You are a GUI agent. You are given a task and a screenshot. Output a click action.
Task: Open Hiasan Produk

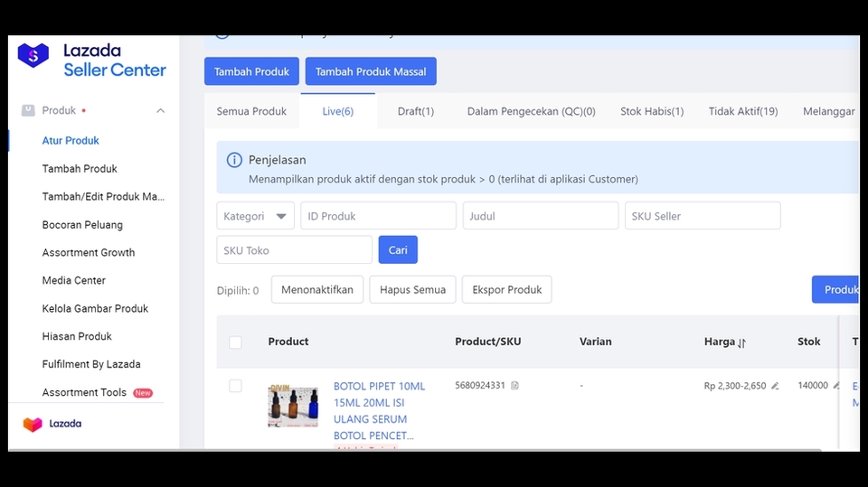77,336
